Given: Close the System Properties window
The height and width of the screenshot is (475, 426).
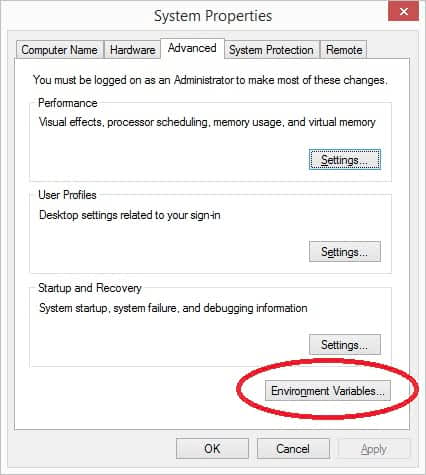Looking at the screenshot, I should point(404,12).
